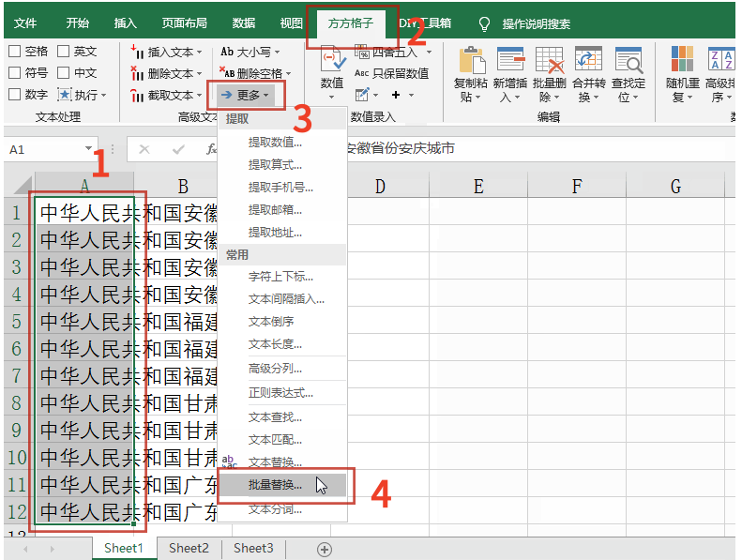742x560 pixels.
Task: Tick the 空格 checkbox
Action: pos(14,52)
